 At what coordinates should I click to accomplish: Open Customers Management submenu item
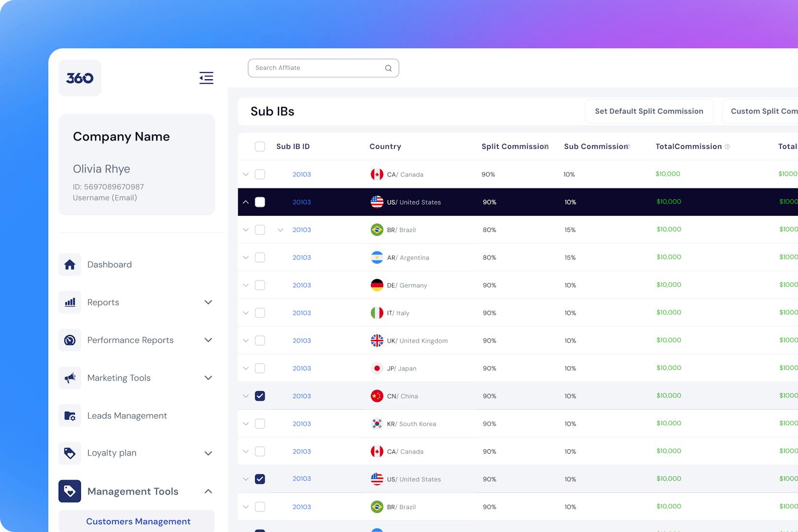137,521
